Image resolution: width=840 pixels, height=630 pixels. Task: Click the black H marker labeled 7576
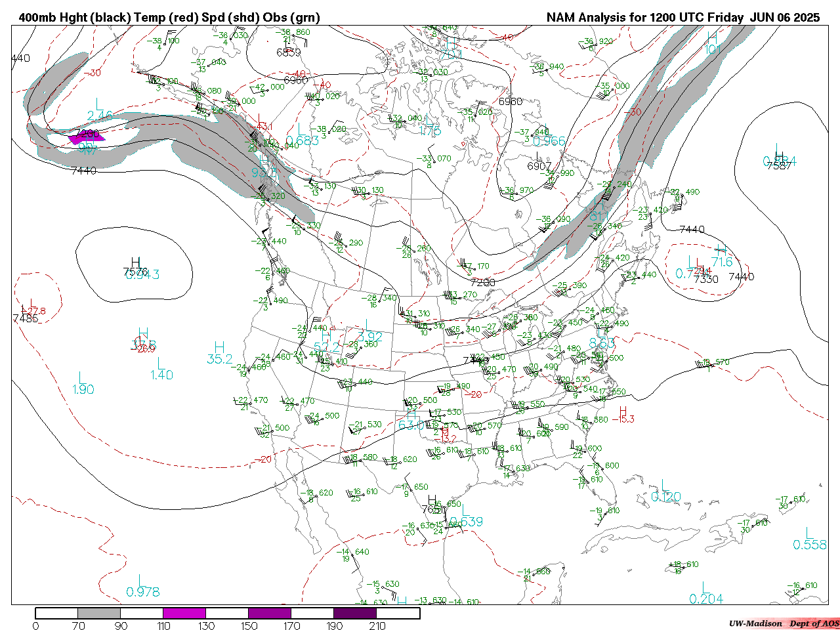coord(136,263)
